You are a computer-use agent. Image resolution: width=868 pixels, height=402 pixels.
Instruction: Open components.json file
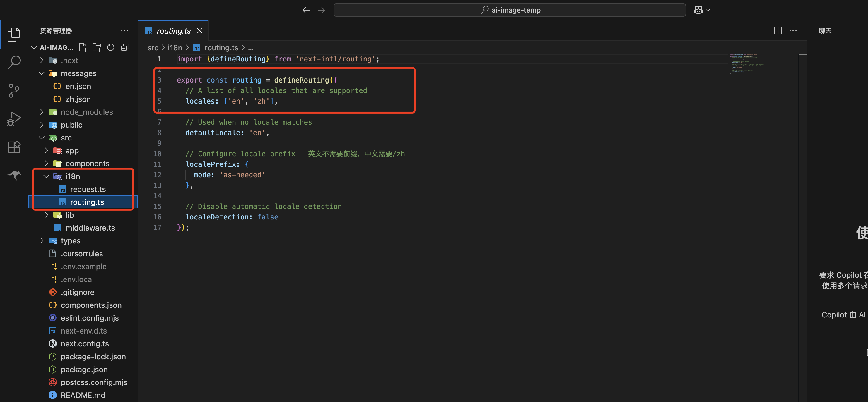[82, 305]
